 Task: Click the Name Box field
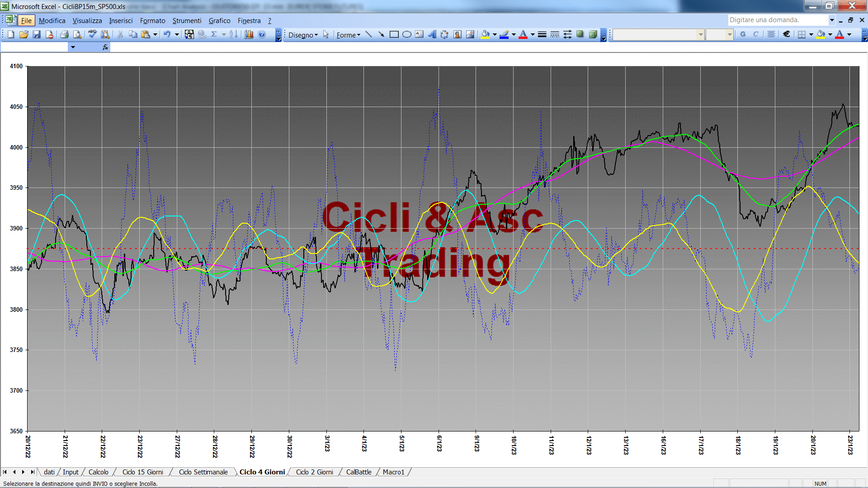(34, 47)
